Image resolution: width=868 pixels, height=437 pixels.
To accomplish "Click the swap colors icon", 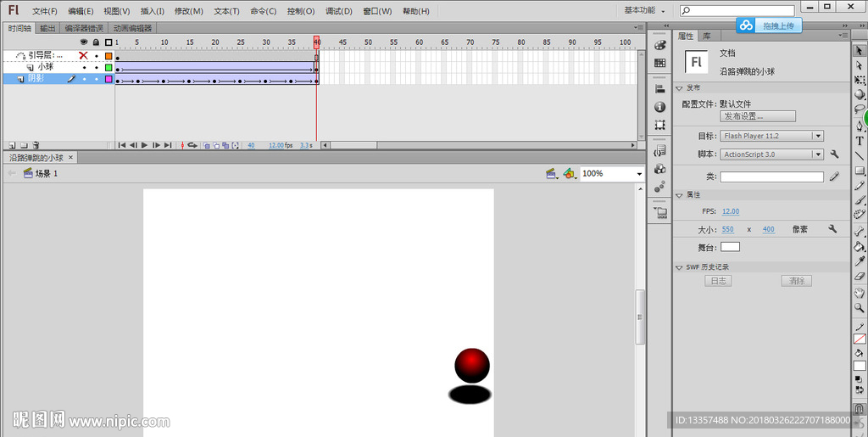I will click(860, 390).
